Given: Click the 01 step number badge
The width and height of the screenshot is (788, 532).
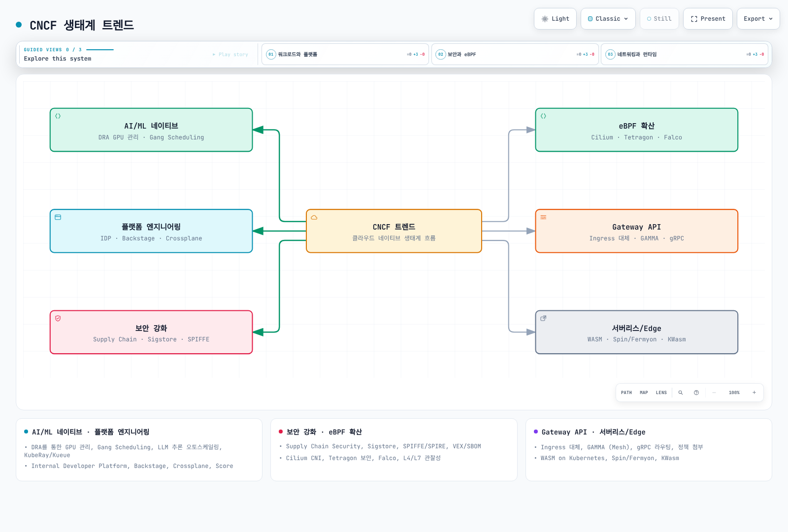Looking at the screenshot, I should click(x=271, y=54).
